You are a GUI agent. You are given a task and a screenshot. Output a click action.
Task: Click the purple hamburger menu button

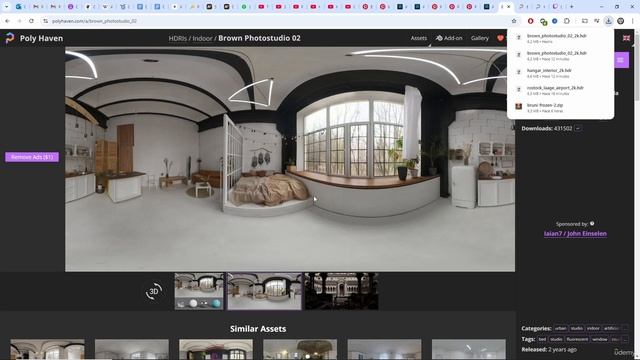coord(620,60)
